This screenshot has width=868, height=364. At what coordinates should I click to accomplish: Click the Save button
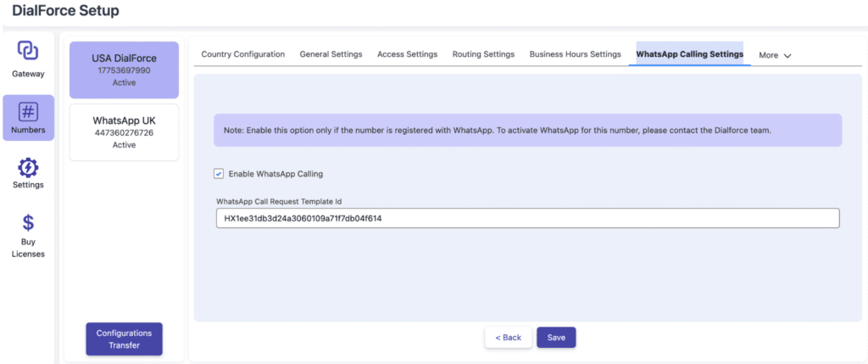(x=556, y=337)
